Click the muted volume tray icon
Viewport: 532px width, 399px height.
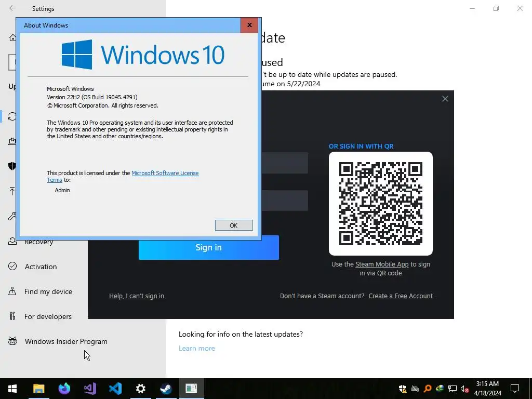(465, 389)
